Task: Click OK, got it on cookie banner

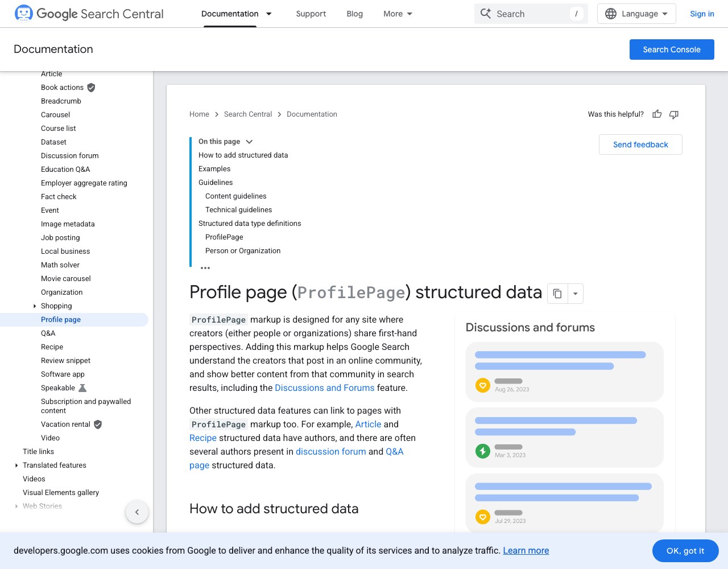Action: point(685,551)
